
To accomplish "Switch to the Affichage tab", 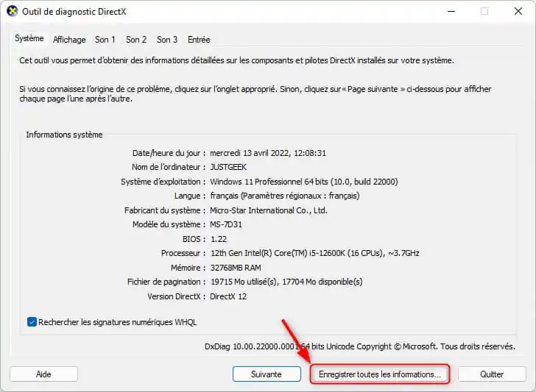I will click(69, 40).
